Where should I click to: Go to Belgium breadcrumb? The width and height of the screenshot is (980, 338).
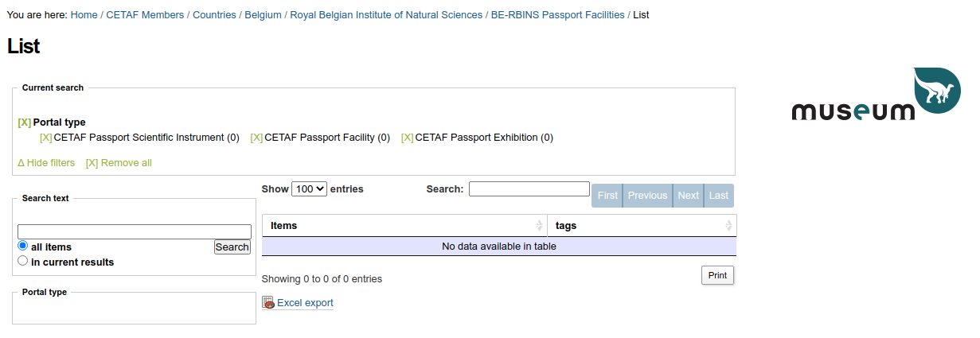tap(263, 15)
